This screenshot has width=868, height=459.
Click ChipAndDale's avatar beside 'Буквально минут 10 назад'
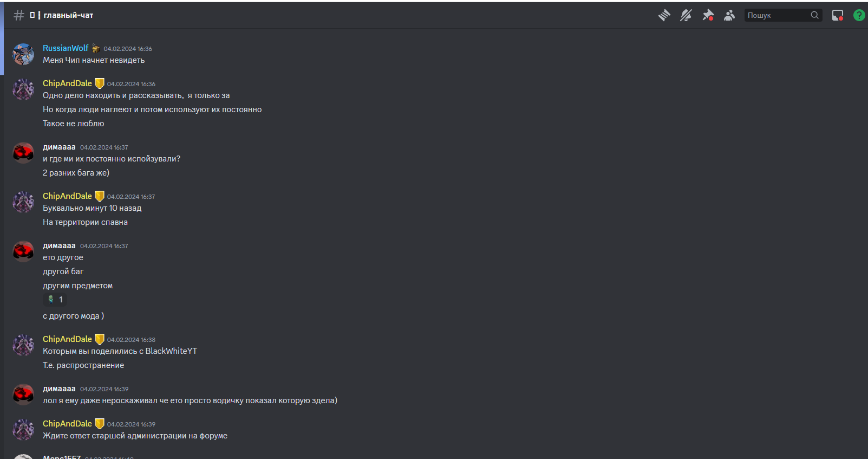[23, 202]
